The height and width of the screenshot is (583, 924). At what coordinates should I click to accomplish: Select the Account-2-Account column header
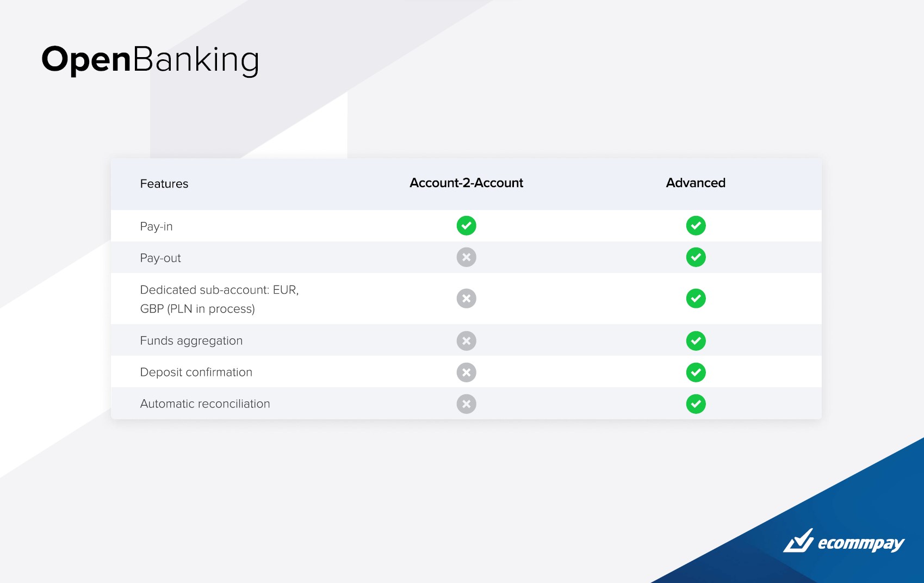coord(466,183)
